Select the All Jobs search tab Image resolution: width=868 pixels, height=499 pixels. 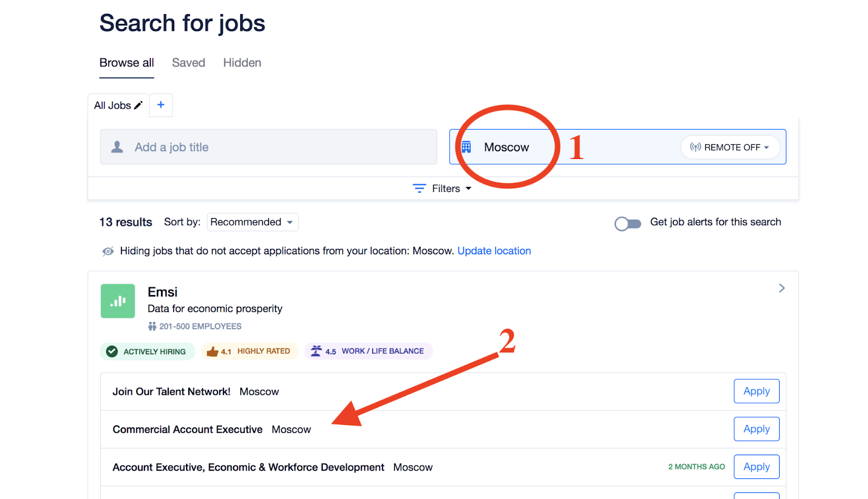pyautogui.click(x=118, y=105)
